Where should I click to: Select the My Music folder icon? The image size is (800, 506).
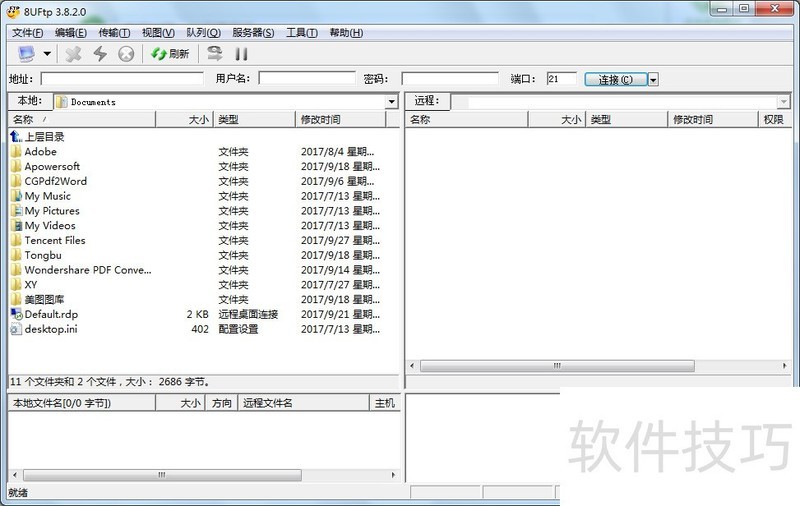[x=16, y=196]
